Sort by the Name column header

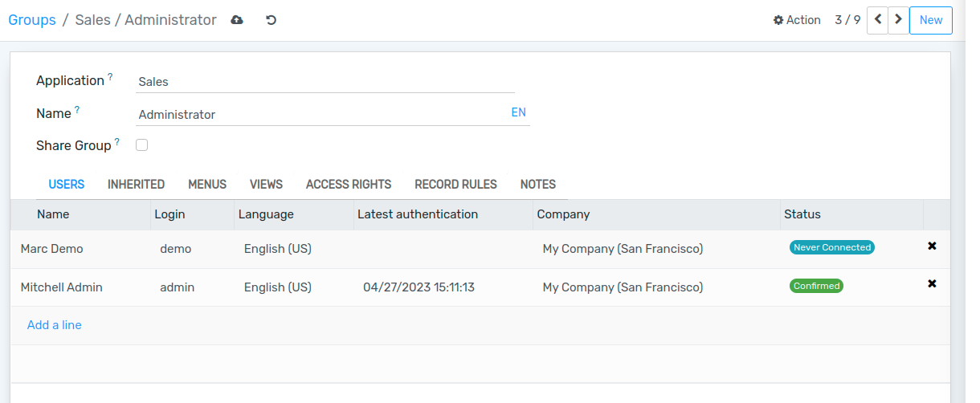[x=80, y=214]
